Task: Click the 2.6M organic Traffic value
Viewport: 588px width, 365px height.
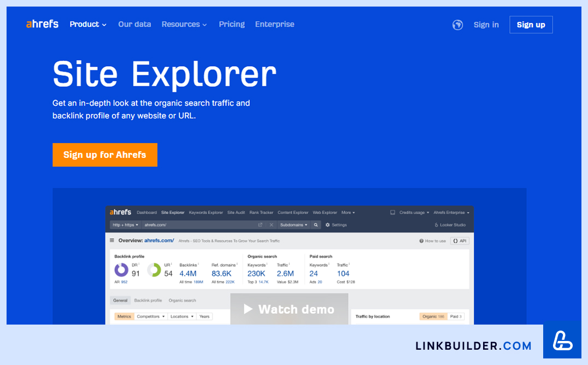Action: point(285,273)
